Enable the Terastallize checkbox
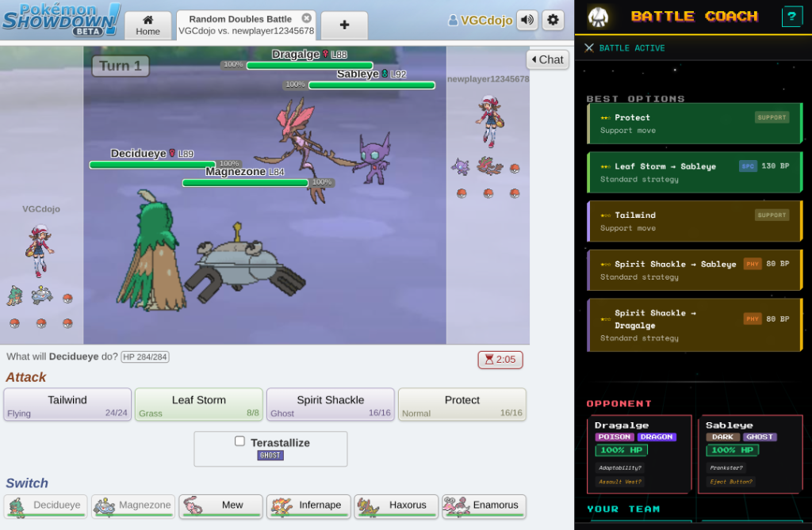 (239, 441)
